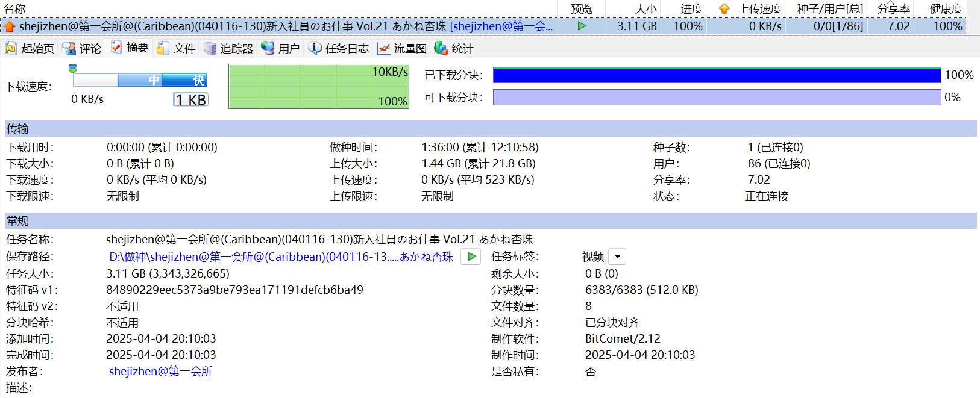Click the 发布者 shejizhen@第一会所 link
This screenshot has height=398, width=980.
point(160,371)
